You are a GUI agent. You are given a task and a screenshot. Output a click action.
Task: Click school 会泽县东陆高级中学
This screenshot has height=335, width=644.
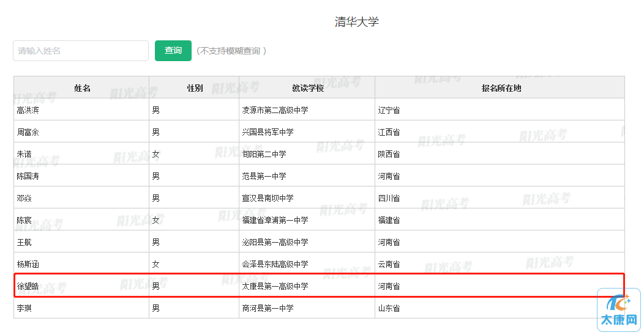[275, 264]
